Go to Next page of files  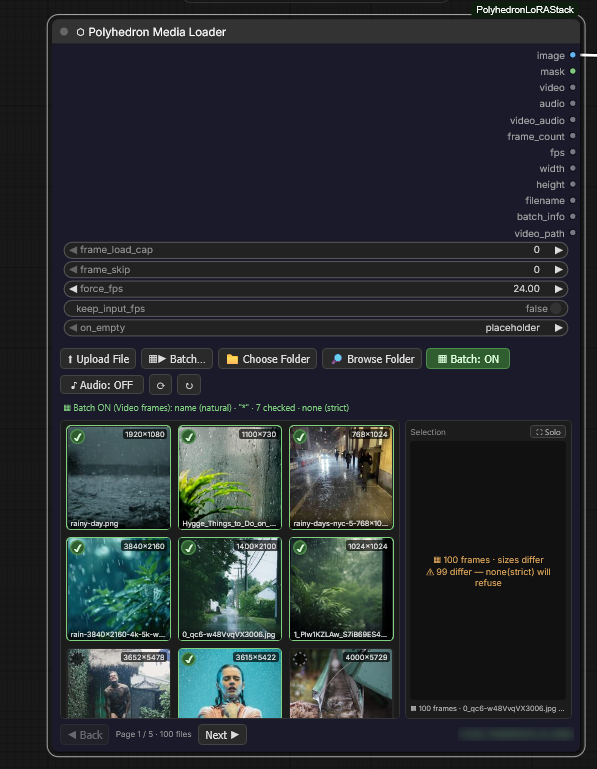(x=222, y=735)
